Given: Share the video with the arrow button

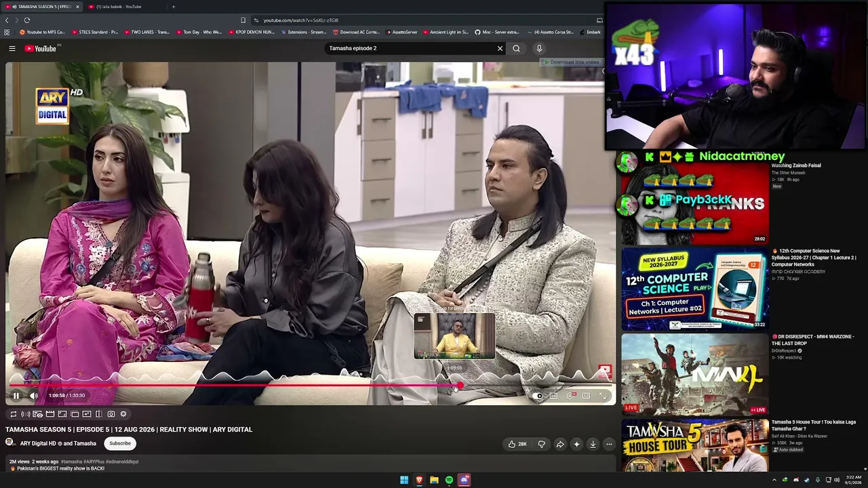Looking at the screenshot, I should [560, 445].
